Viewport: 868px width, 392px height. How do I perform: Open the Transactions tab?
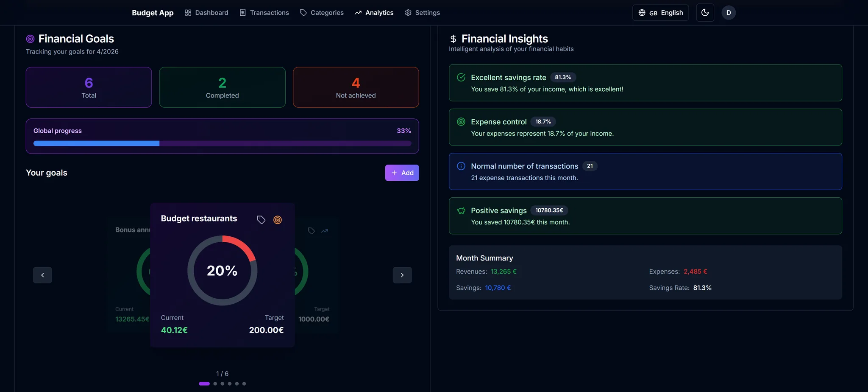coord(264,13)
